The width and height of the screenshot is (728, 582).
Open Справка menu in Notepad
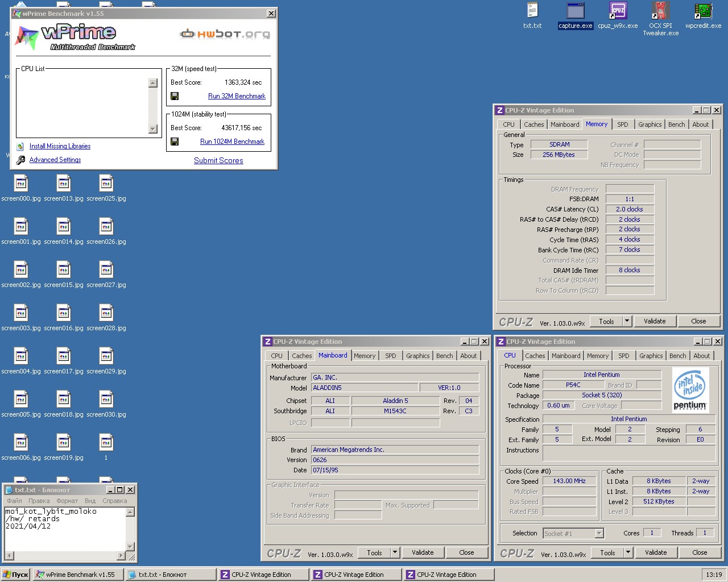tap(115, 501)
